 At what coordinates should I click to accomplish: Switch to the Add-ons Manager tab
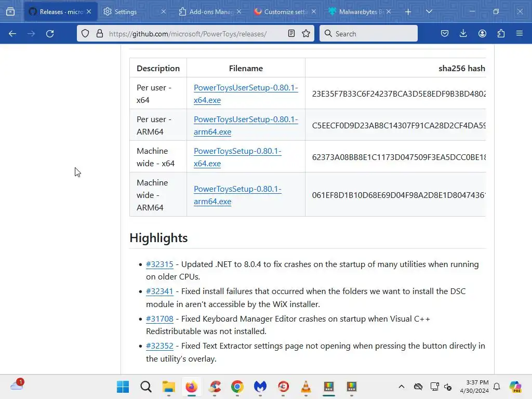pyautogui.click(x=210, y=11)
